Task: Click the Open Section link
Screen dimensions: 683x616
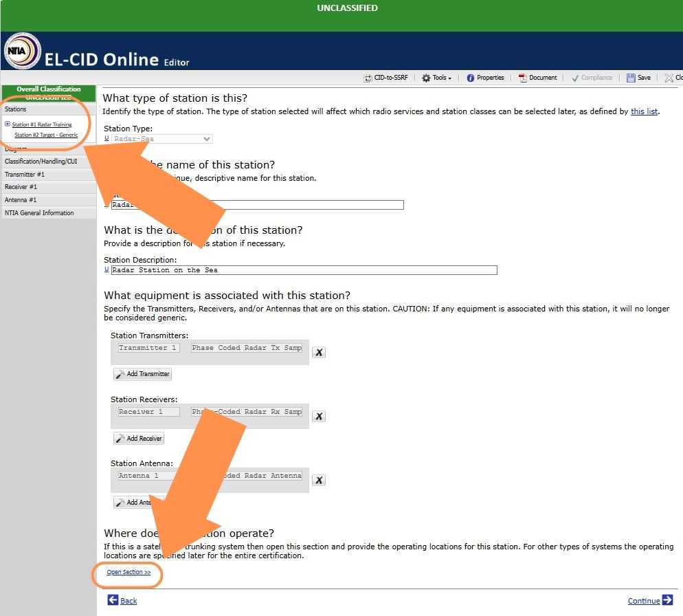Action: (x=128, y=572)
